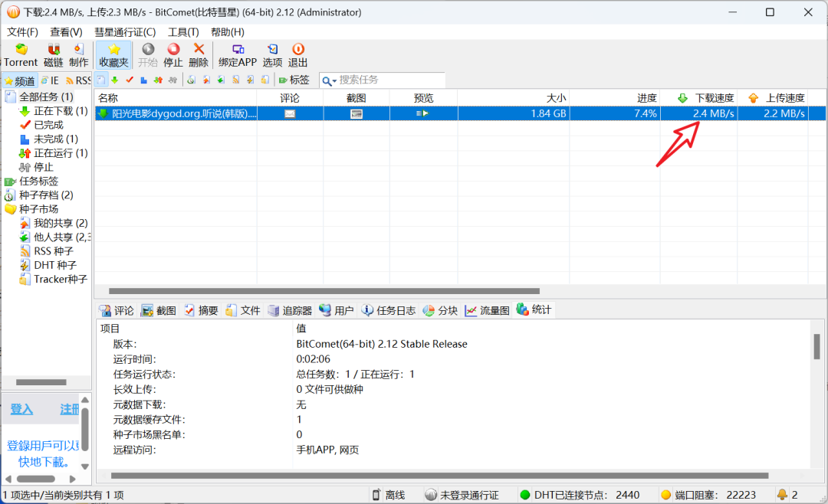Sort by 进度 column header
Image resolution: width=828 pixels, height=504 pixels.
[x=615, y=97]
